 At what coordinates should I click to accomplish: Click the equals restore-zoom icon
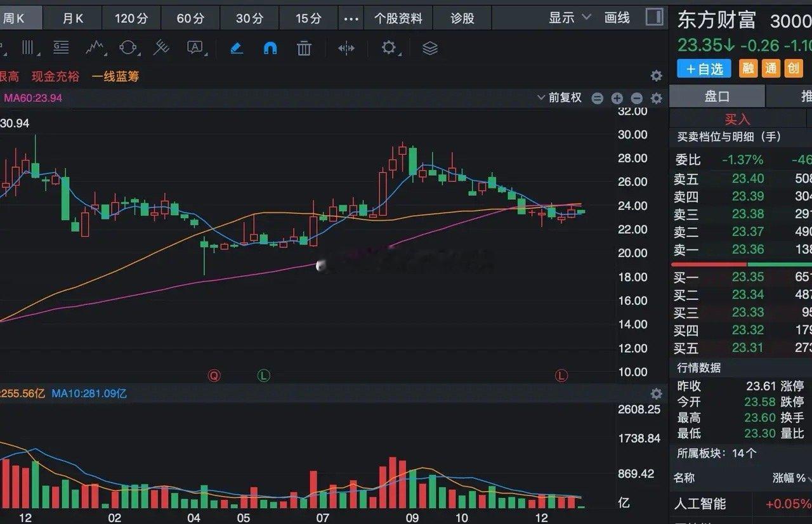tap(597, 98)
